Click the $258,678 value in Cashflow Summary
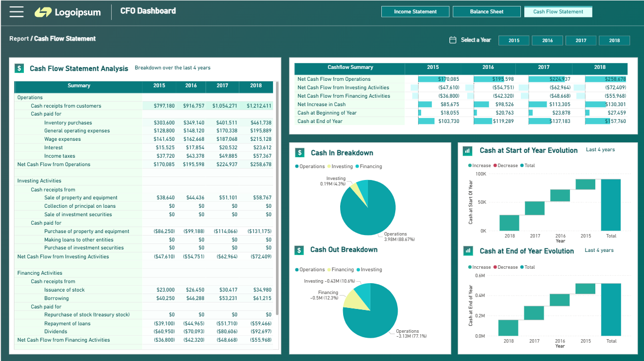 pyautogui.click(x=615, y=79)
